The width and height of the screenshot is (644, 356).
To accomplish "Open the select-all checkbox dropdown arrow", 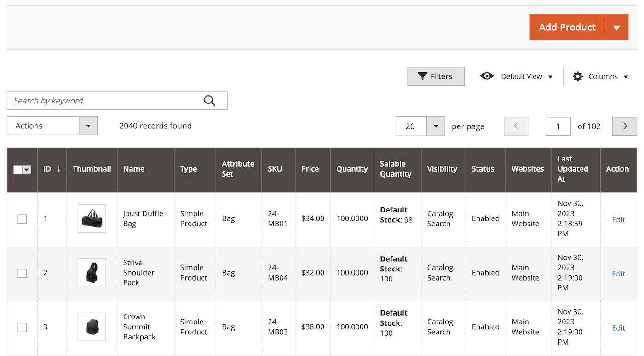I will [x=26, y=170].
